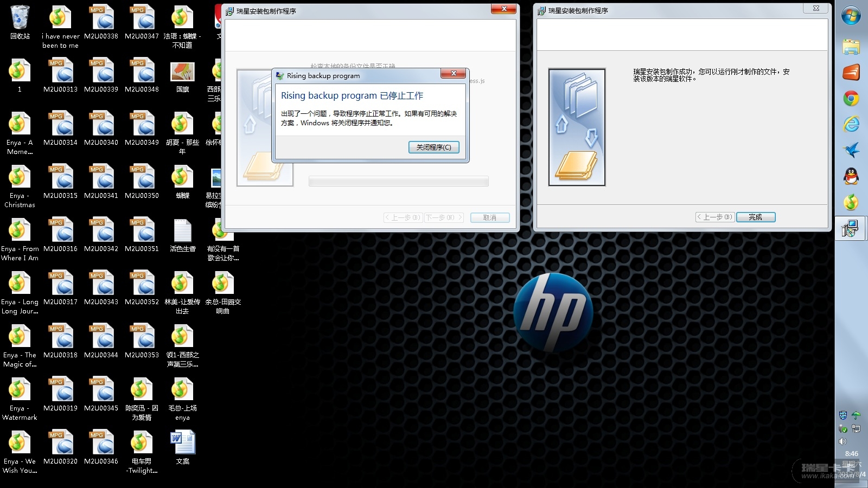Select the M2U00338 video file icon
The image size is (868, 488).
point(101,23)
